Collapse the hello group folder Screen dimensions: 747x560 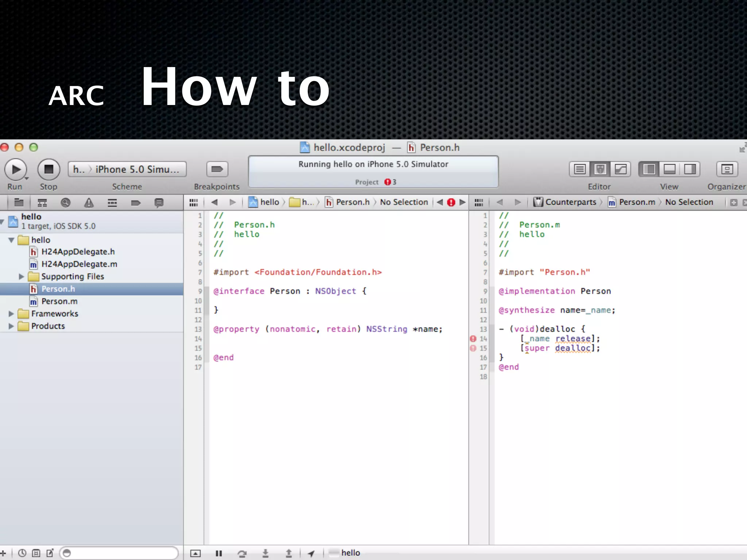click(11, 240)
